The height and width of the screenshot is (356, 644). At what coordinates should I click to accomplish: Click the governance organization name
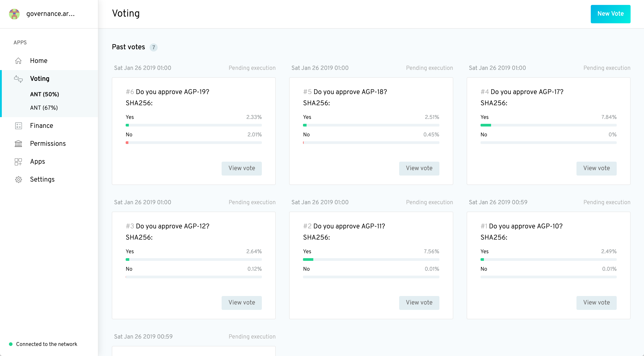pos(51,14)
